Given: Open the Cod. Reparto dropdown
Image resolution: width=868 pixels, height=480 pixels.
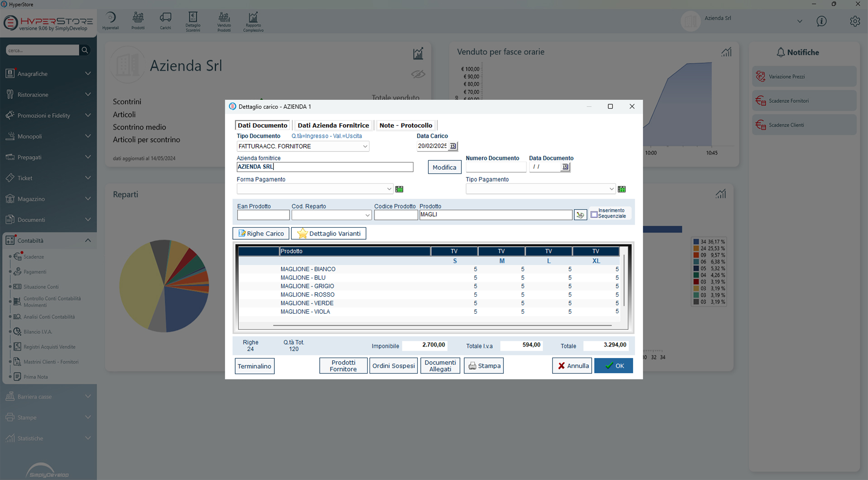Looking at the screenshot, I should (367, 215).
